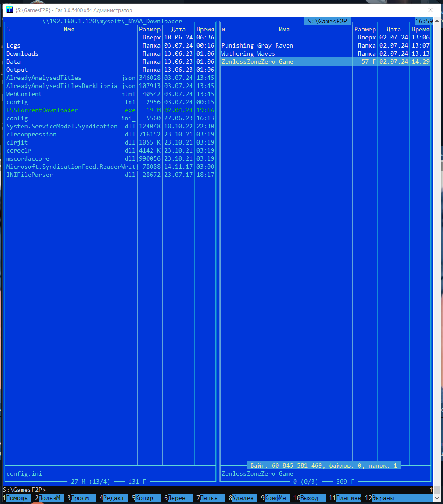The height and width of the screenshot is (504, 443).
Task: Select the Wuthering Waves folder
Action: pos(326,54)
